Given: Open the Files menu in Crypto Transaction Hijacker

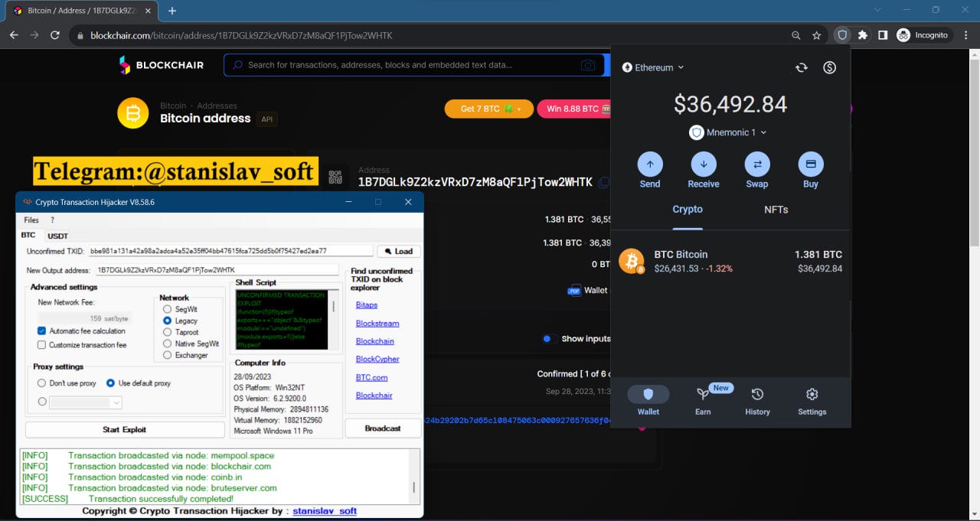Looking at the screenshot, I should [31, 220].
